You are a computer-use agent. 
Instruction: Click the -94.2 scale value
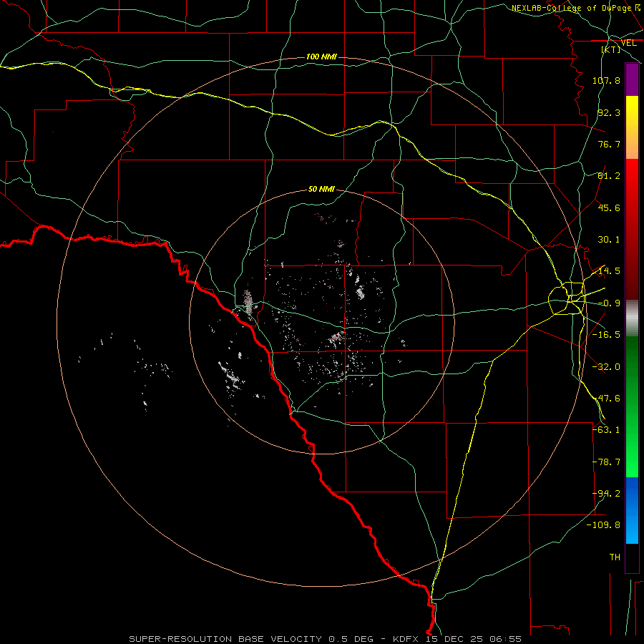(x=606, y=494)
